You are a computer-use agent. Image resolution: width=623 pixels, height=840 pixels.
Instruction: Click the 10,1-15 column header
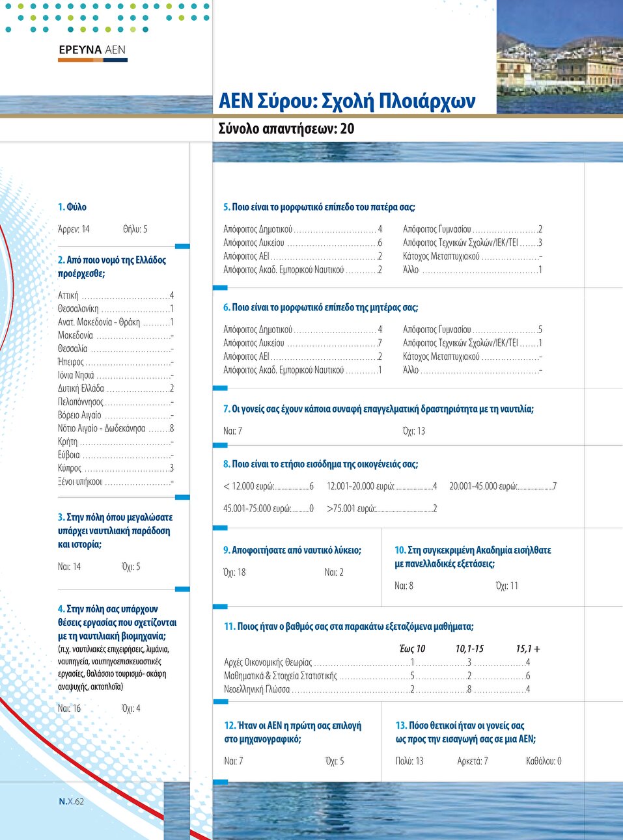(469, 649)
